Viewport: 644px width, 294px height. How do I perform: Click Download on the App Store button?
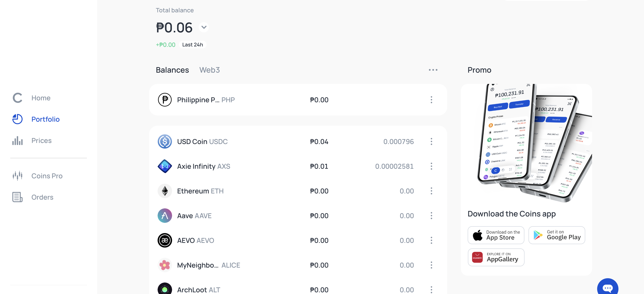[x=496, y=235]
